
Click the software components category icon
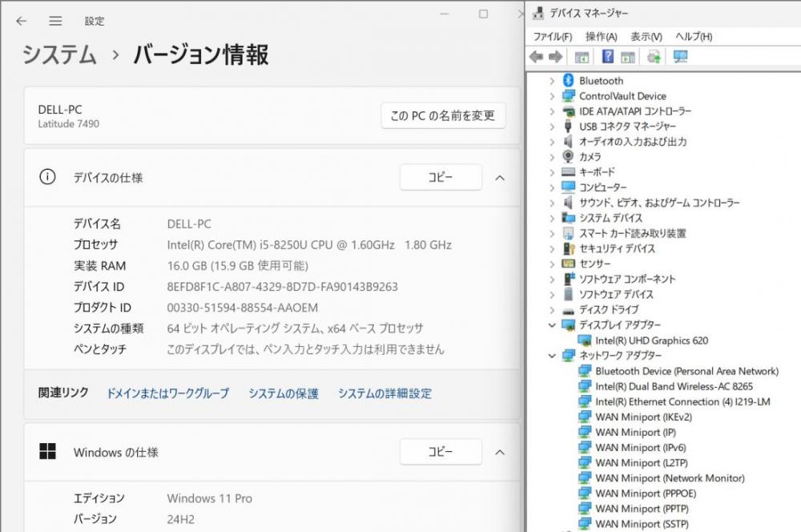[x=568, y=279]
